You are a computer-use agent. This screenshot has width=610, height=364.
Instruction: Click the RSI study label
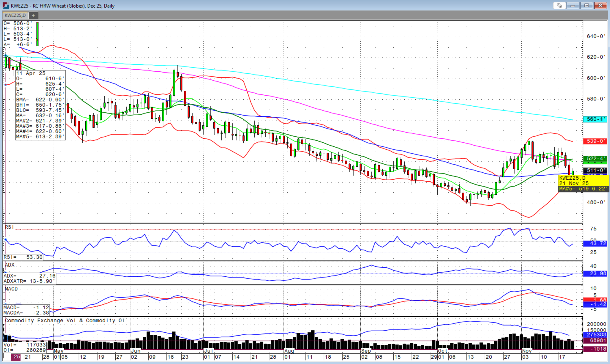9,227
